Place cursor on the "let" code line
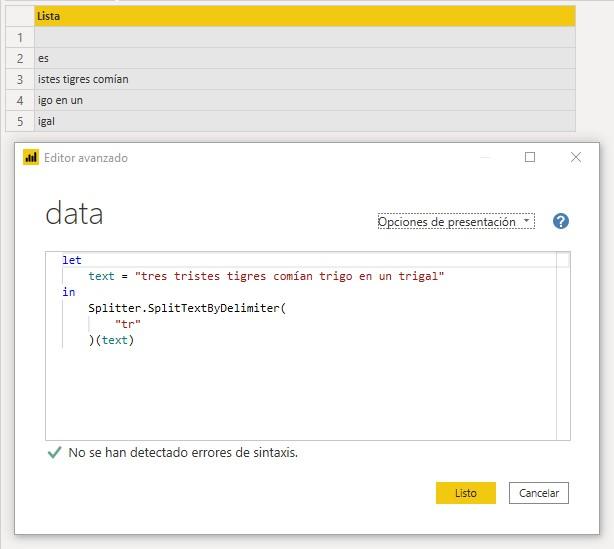 (72, 260)
